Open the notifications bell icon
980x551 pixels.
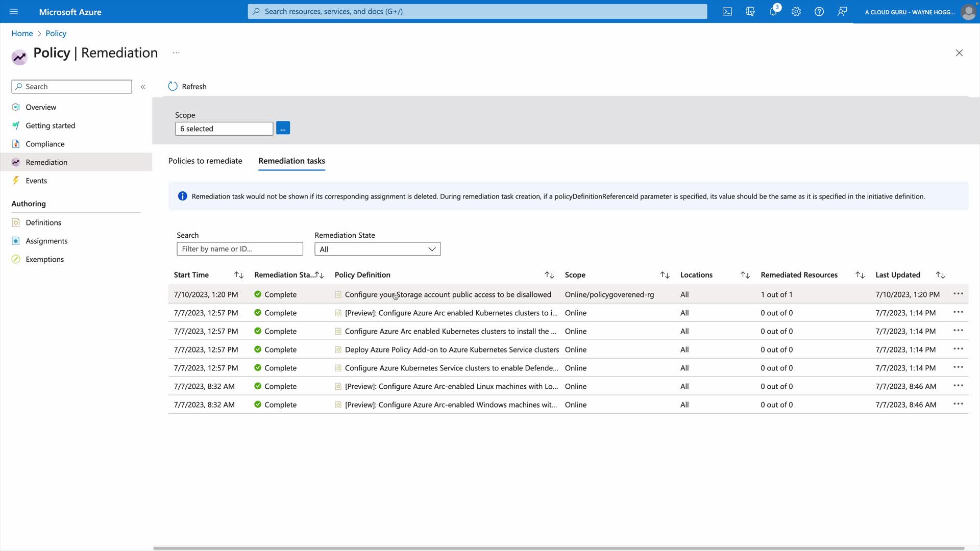(773, 11)
